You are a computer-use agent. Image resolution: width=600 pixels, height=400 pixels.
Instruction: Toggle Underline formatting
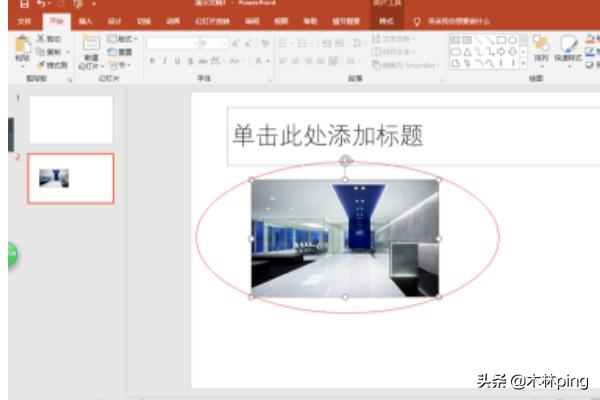coord(178,60)
